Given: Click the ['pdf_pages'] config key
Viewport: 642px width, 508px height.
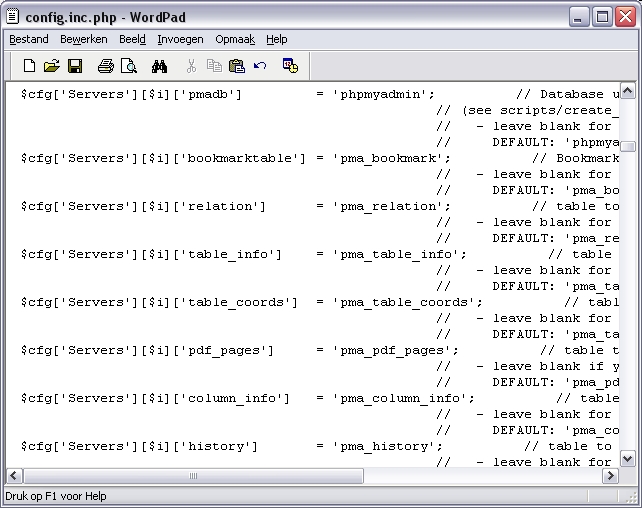Looking at the screenshot, I should pos(223,350).
